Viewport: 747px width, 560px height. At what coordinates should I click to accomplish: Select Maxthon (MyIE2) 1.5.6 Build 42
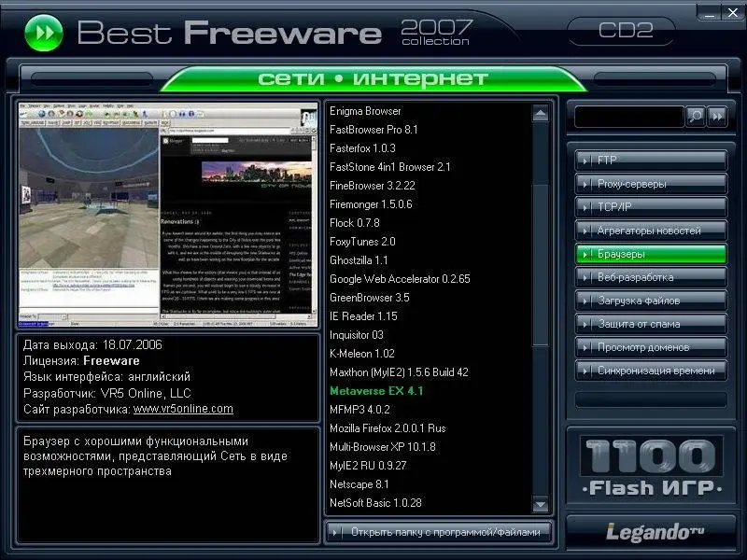pyautogui.click(x=399, y=371)
